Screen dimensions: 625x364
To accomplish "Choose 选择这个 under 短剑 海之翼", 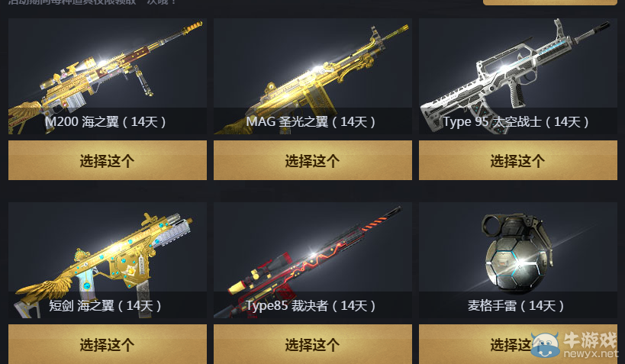I will pos(108,344).
